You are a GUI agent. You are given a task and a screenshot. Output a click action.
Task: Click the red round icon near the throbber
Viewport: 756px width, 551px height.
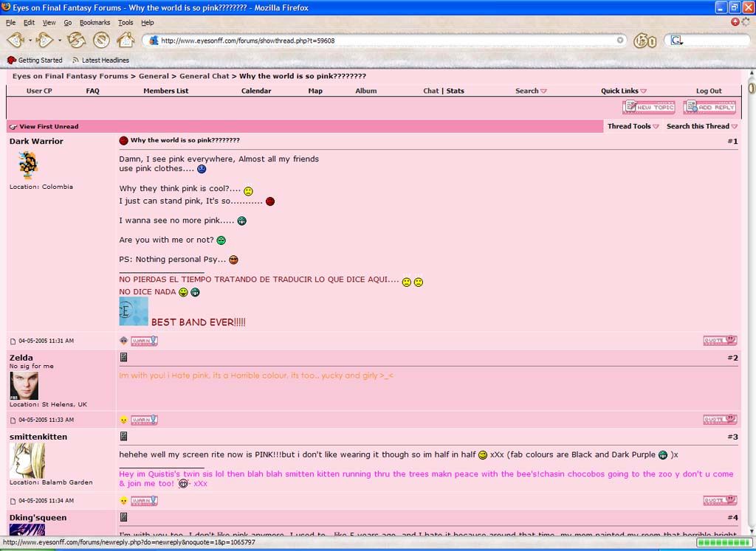click(x=735, y=21)
